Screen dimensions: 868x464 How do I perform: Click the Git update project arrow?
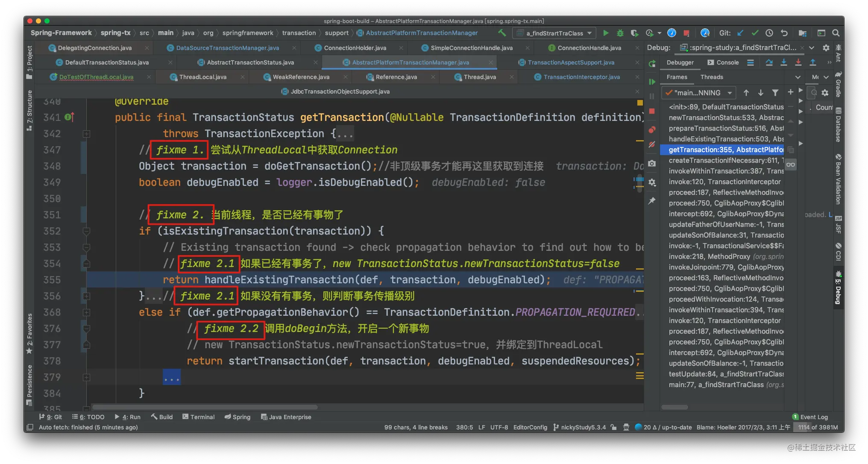(740, 33)
